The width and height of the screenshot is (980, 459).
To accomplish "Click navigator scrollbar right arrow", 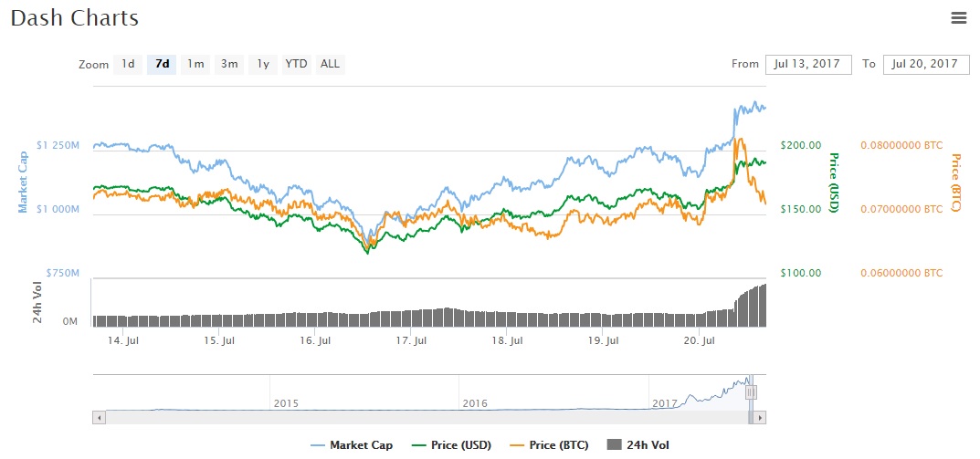I will pyautogui.click(x=759, y=417).
